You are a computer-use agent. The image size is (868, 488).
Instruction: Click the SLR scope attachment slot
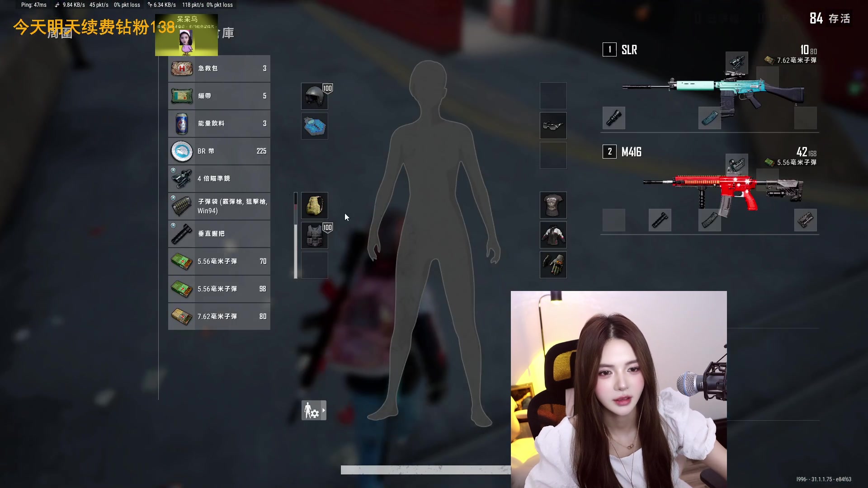[737, 63]
